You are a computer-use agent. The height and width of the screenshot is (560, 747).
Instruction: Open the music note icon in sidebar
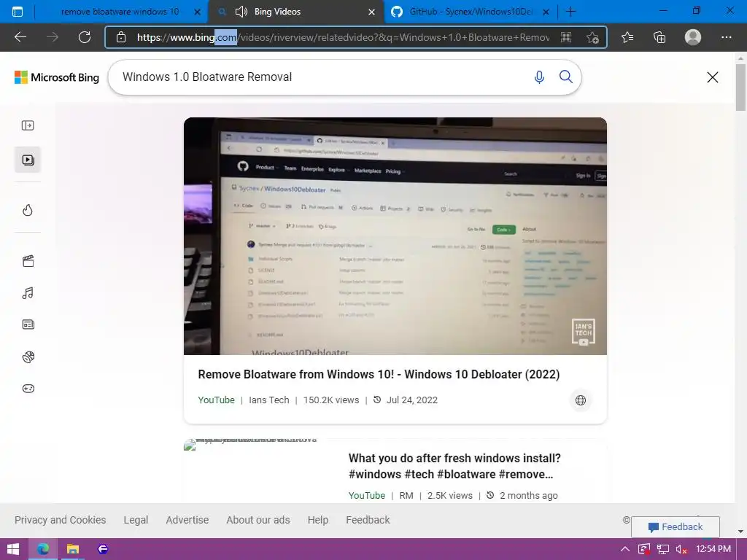click(x=28, y=293)
